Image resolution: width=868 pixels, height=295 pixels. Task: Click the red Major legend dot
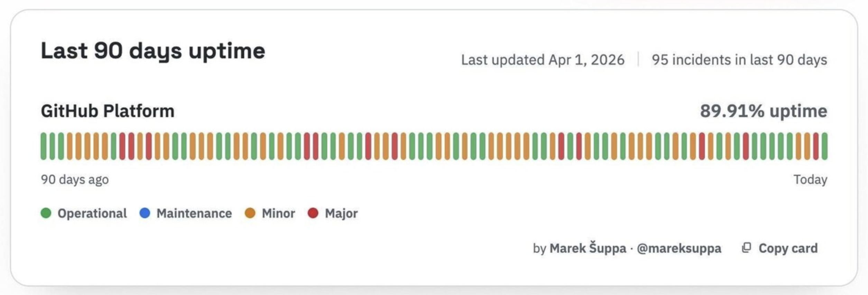point(313,213)
